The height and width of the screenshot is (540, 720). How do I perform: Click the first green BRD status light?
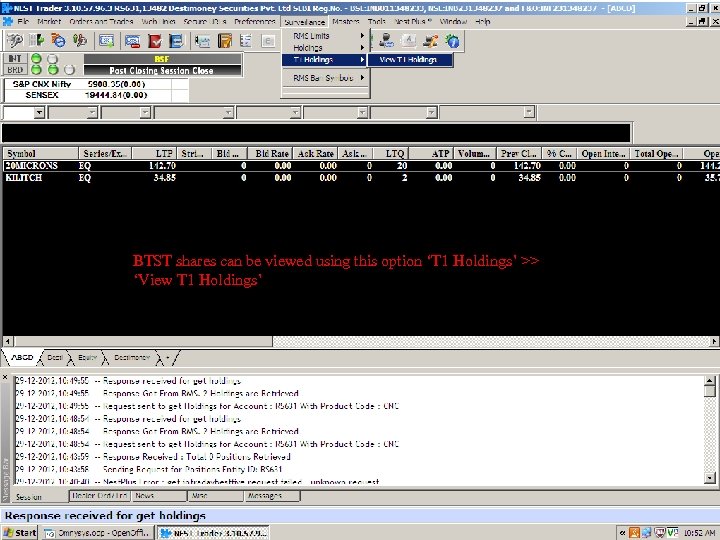click(36, 70)
